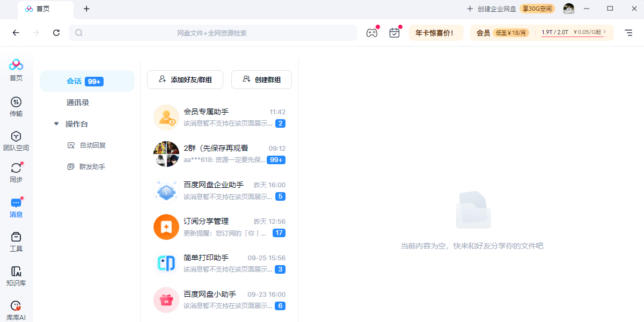
Task: Click the new tab plus icon
Action: [87, 9]
